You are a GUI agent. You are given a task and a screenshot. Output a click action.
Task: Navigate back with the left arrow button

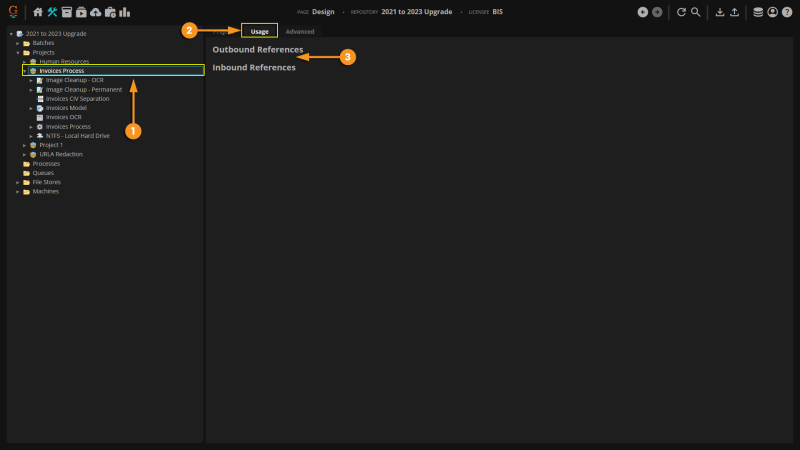pyautogui.click(x=643, y=12)
